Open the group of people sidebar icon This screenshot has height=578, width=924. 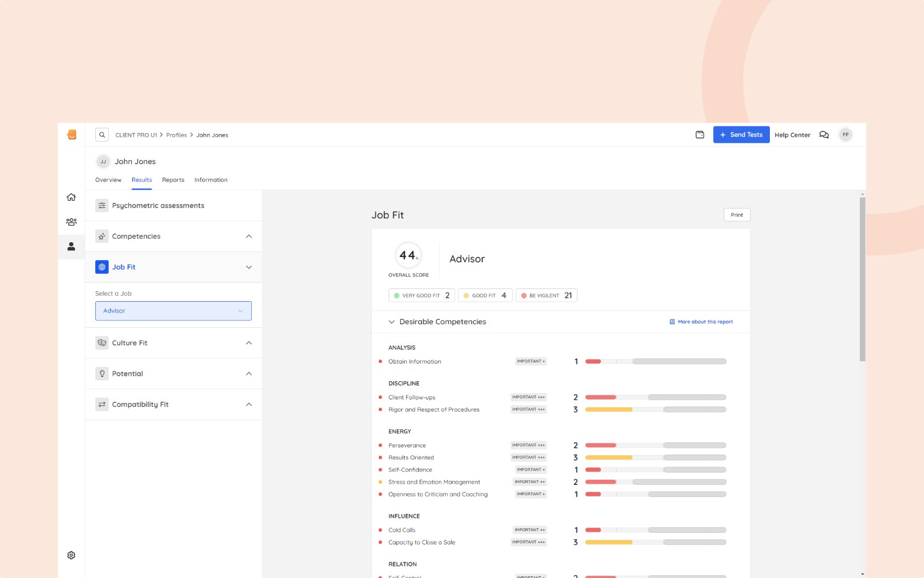click(x=71, y=222)
